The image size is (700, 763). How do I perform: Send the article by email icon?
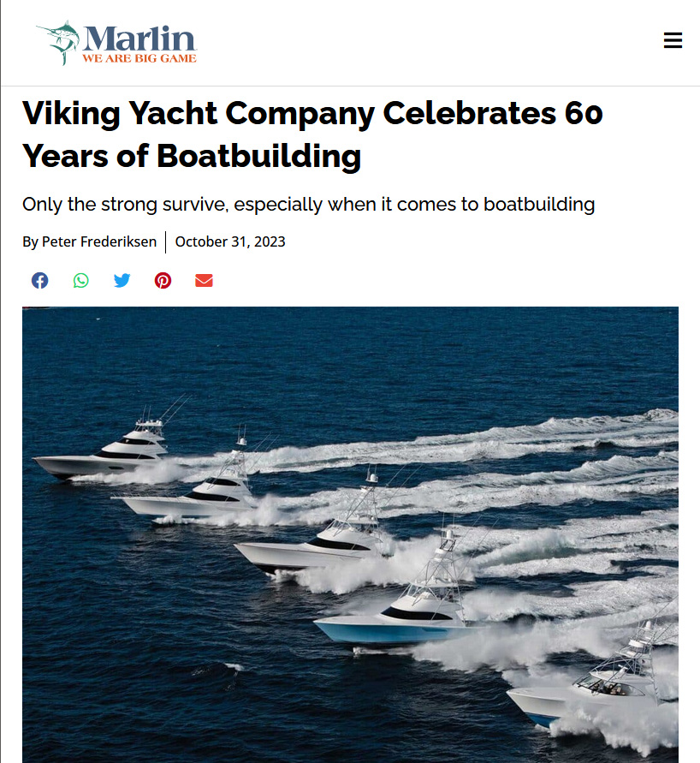click(x=205, y=281)
